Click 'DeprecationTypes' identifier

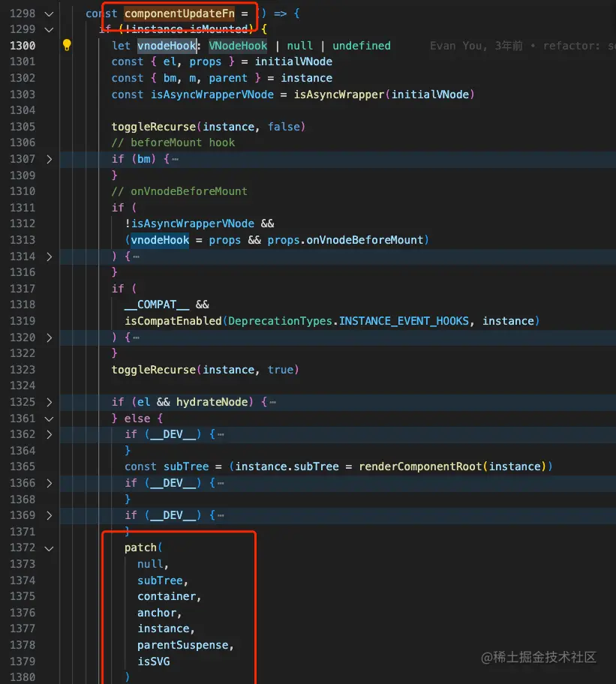coord(280,321)
